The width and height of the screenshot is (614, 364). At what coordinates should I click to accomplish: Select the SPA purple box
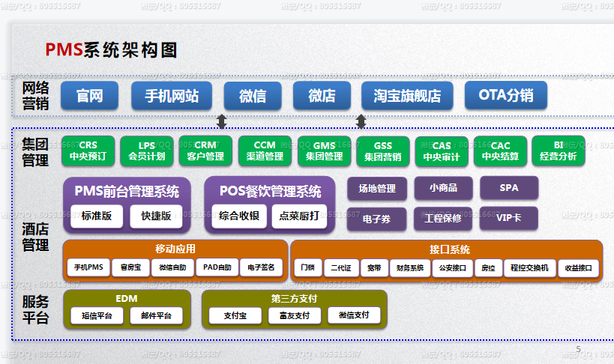click(x=509, y=188)
